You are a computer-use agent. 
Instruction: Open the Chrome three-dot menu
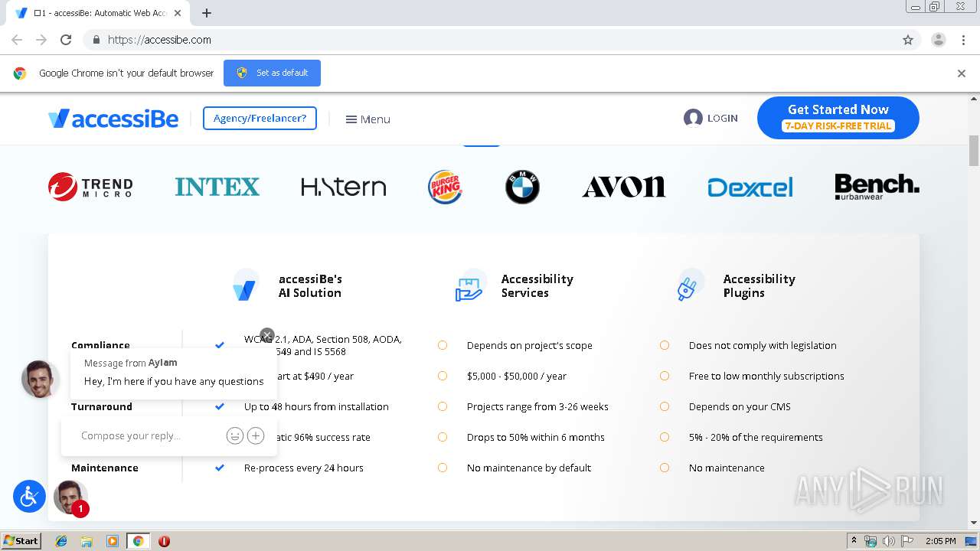tap(963, 40)
